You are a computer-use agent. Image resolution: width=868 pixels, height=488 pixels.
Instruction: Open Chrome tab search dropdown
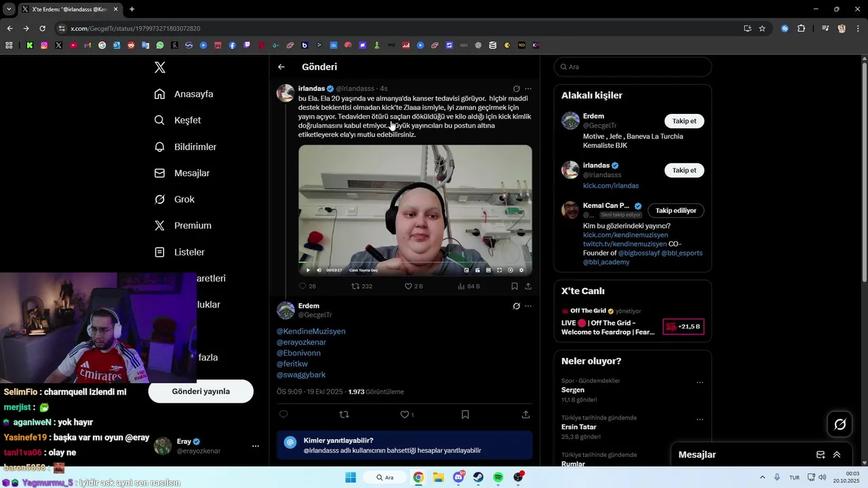tap(9, 9)
